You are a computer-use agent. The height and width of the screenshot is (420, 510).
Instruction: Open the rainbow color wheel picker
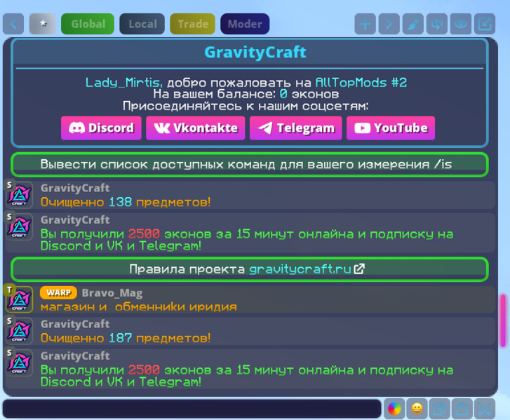[394, 409]
